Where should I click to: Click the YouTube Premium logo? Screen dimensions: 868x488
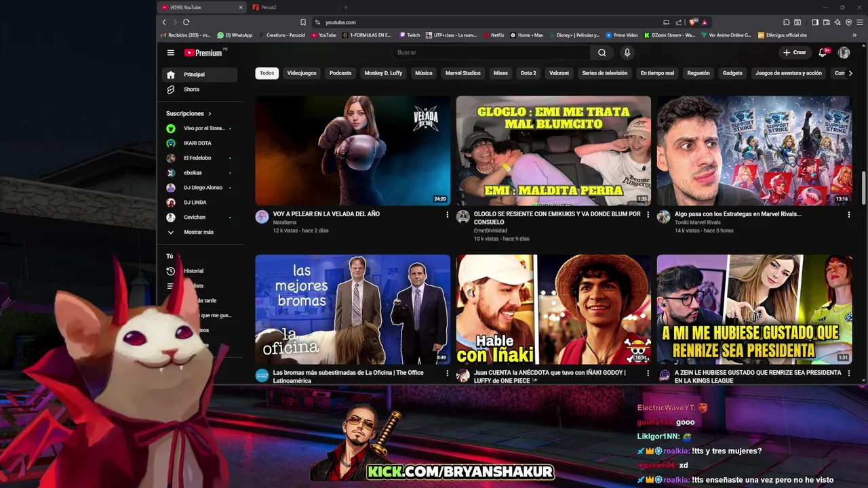pyautogui.click(x=203, y=52)
